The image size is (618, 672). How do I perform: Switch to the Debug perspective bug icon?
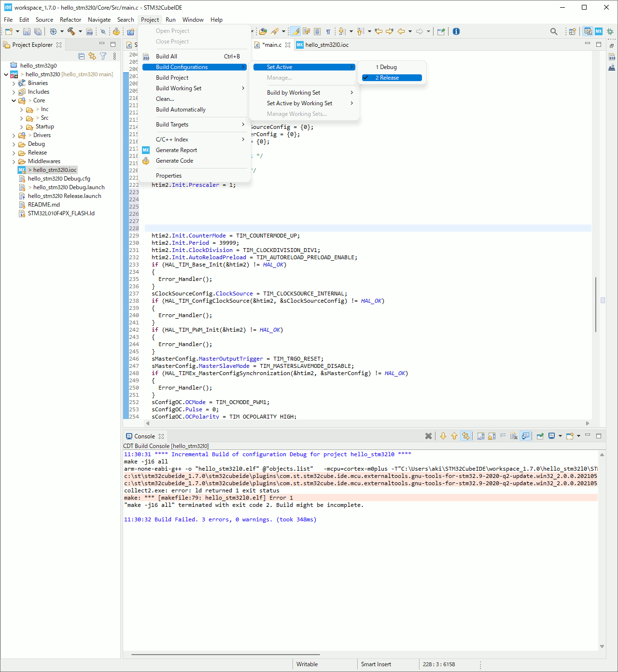[610, 31]
